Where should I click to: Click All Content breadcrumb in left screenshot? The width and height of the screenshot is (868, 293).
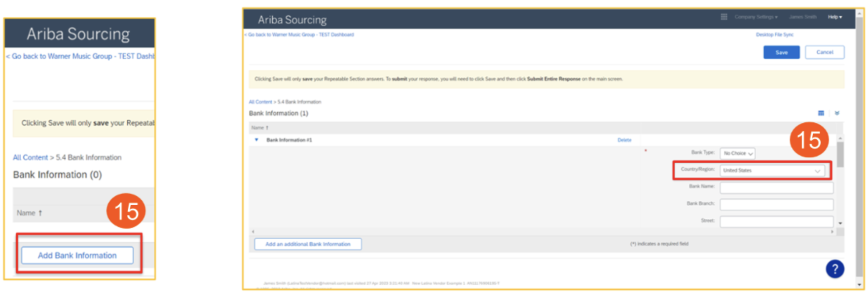[x=30, y=157]
